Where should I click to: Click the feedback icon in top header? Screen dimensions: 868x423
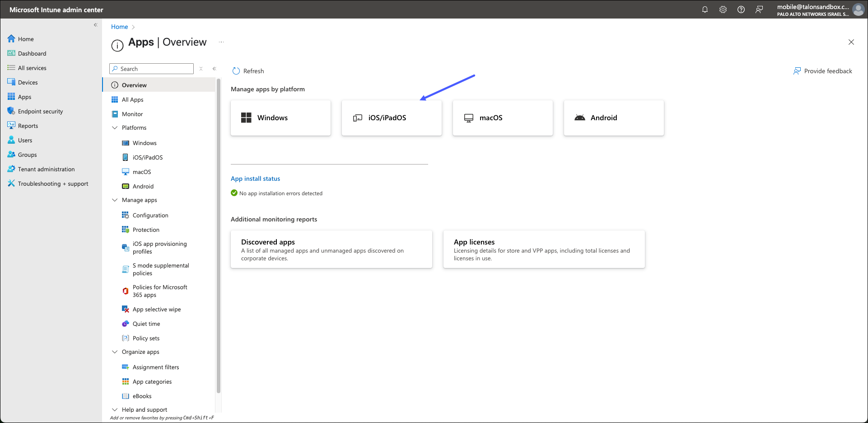(759, 9)
